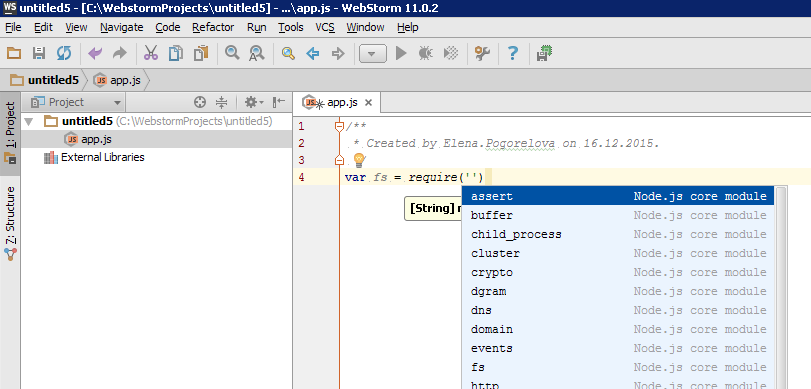811x389 pixels.
Task: Click the Collapse All icon in Project panel
Action: coord(221,102)
